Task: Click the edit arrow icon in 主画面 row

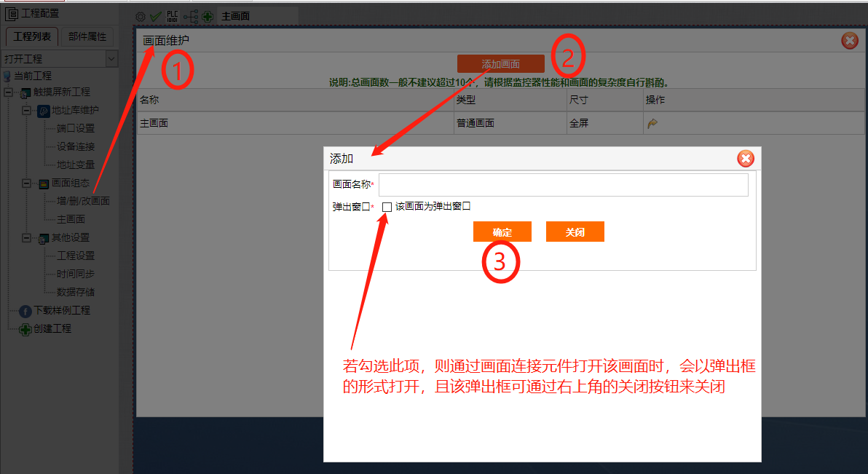Action: click(x=652, y=124)
